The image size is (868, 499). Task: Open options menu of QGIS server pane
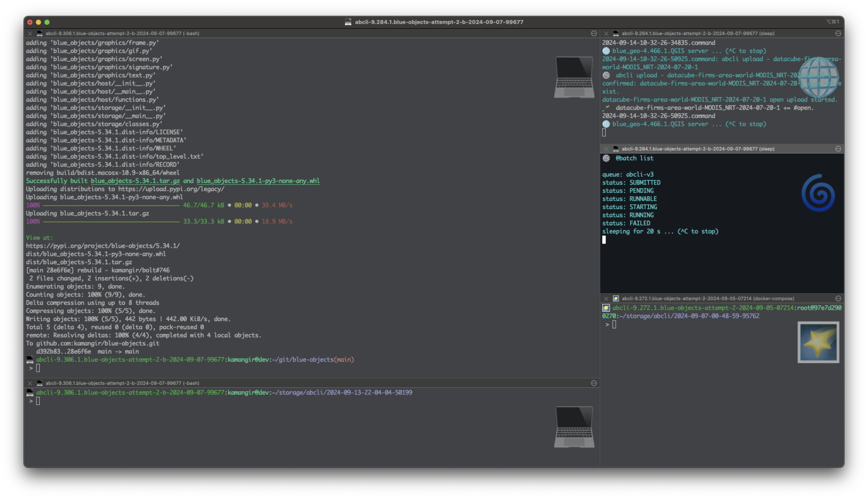[x=838, y=33]
